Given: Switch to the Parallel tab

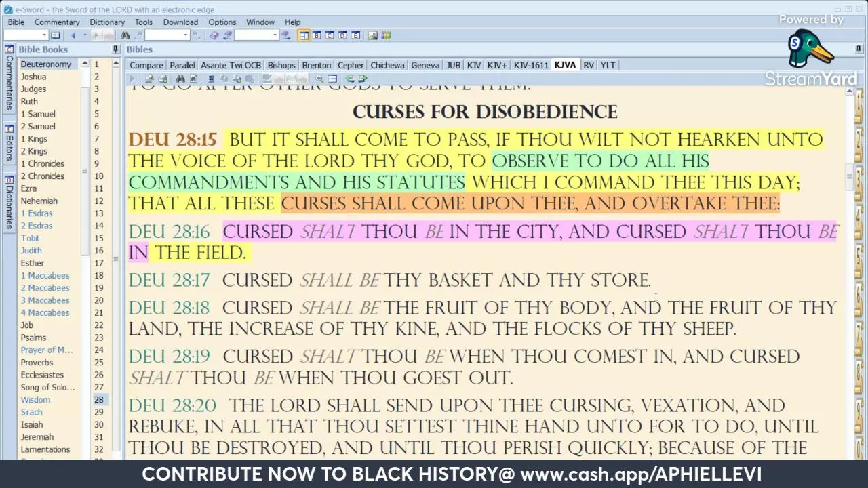Looking at the screenshot, I should pos(182,65).
